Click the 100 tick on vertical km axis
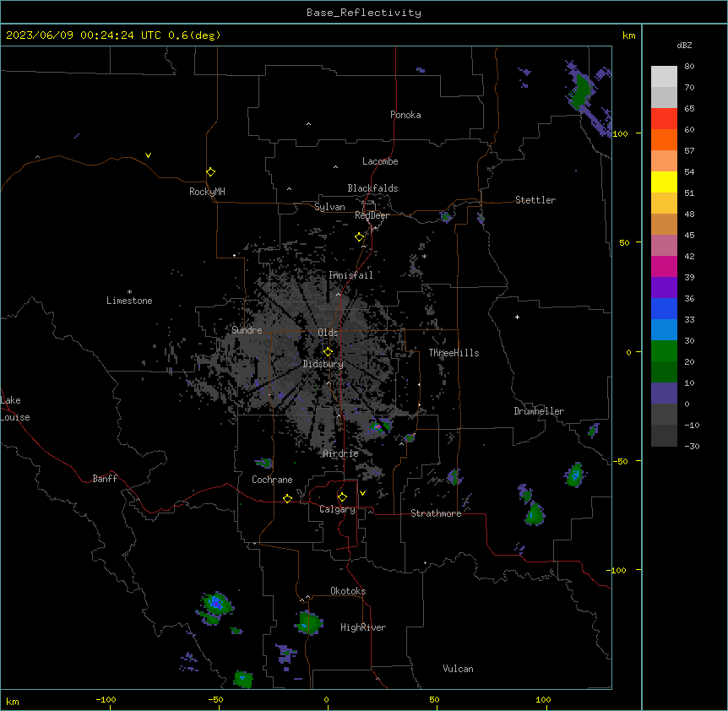 point(620,133)
